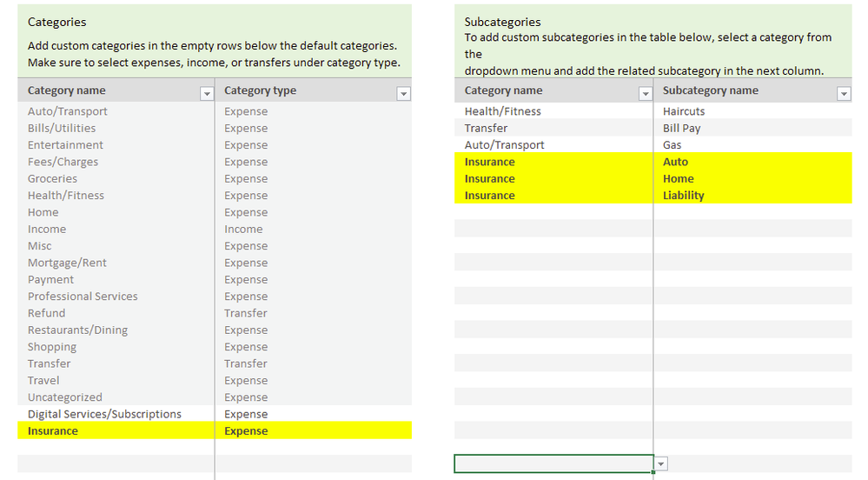
Task: Click the Bills/Utilities category cell
Action: pos(116,128)
